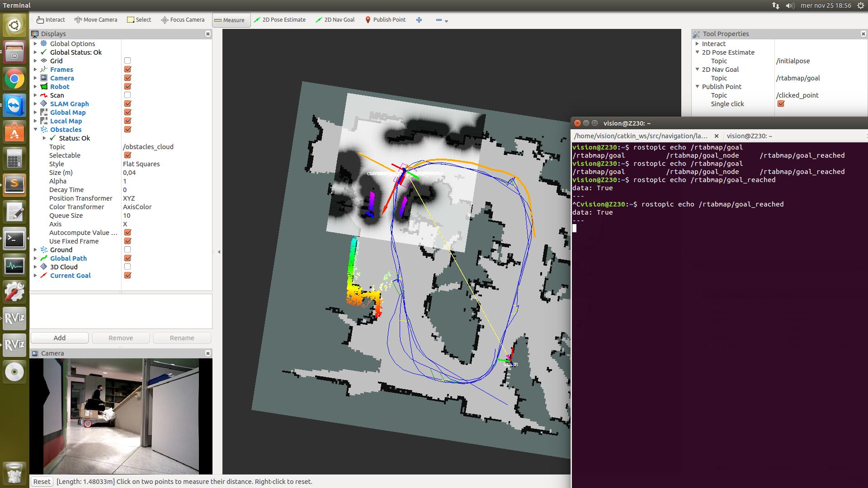868x488 pixels.
Task: Edit the Size (m) value 0,04
Action: [130, 173]
